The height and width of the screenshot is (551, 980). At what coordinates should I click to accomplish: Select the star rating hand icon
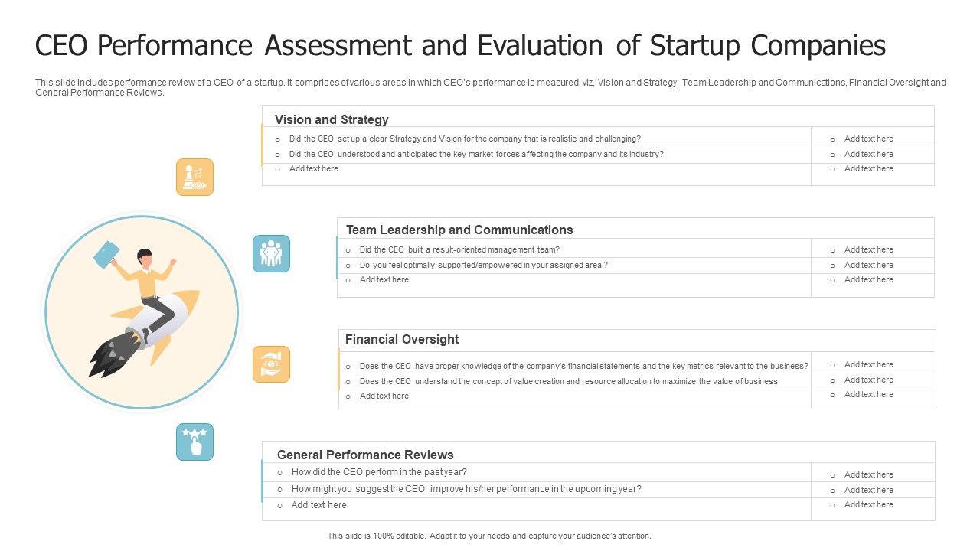(x=194, y=442)
